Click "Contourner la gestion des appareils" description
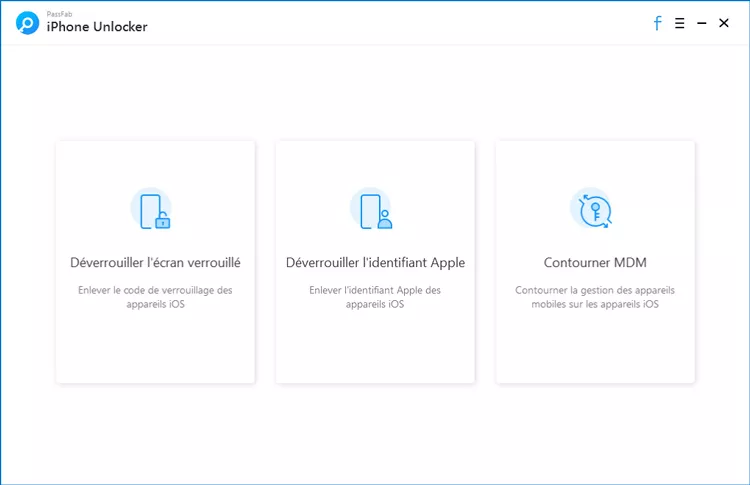 pyautogui.click(x=595, y=297)
